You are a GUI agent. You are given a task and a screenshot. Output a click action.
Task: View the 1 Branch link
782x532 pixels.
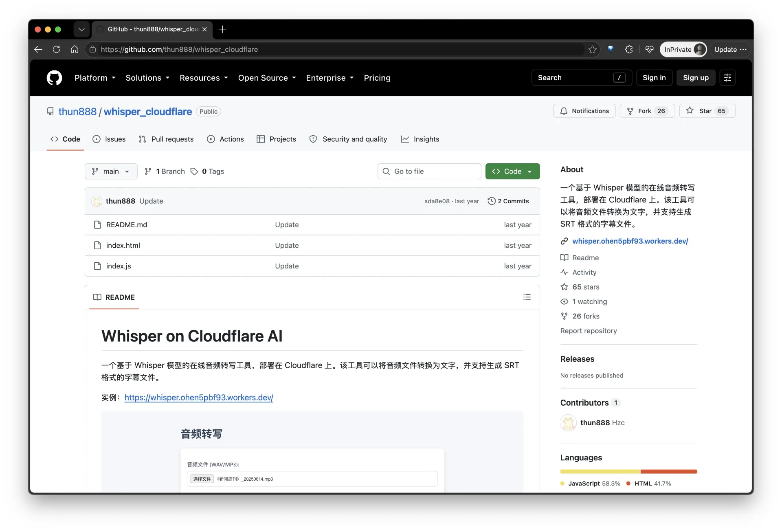pyautogui.click(x=165, y=171)
